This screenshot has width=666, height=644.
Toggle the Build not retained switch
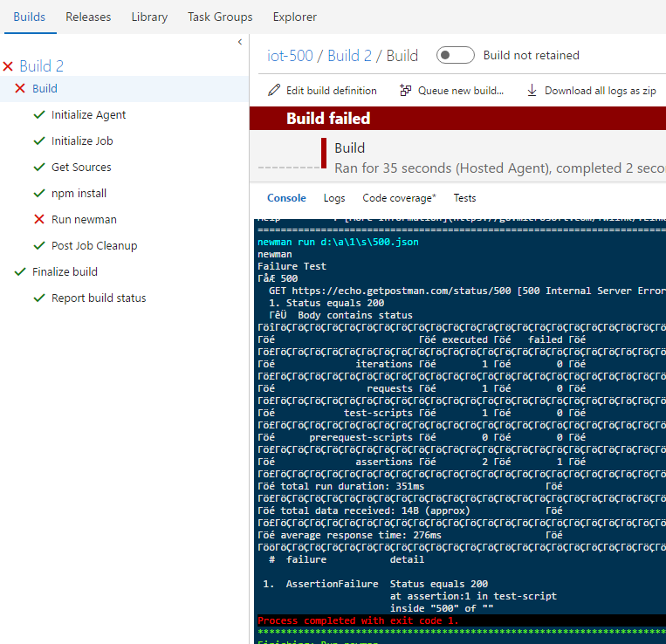click(x=455, y=55)
